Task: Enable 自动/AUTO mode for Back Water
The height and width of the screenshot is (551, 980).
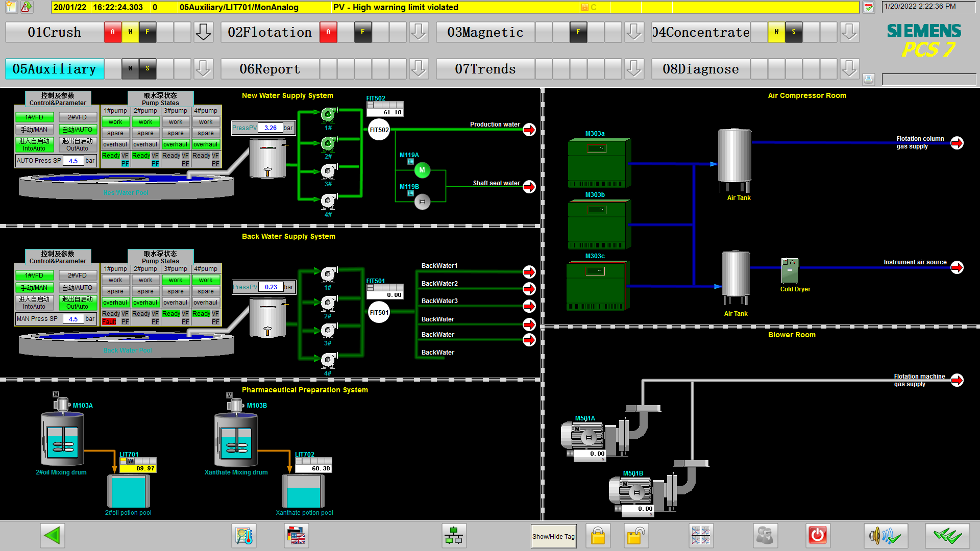Action: tap(78, 288)
